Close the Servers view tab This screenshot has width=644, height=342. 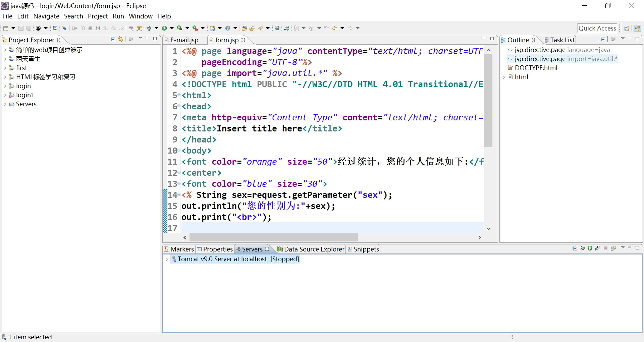[x=267, y=249]
